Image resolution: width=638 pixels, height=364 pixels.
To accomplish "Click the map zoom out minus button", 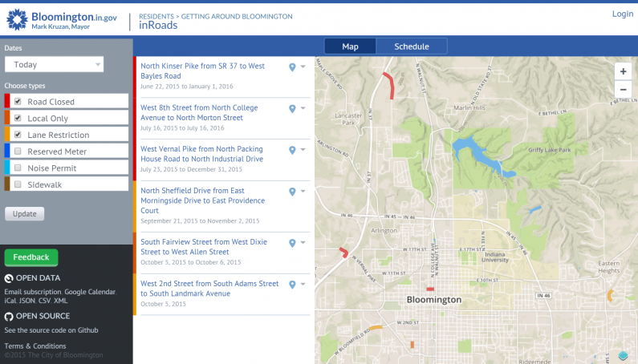I will click(x=622, y=89).
